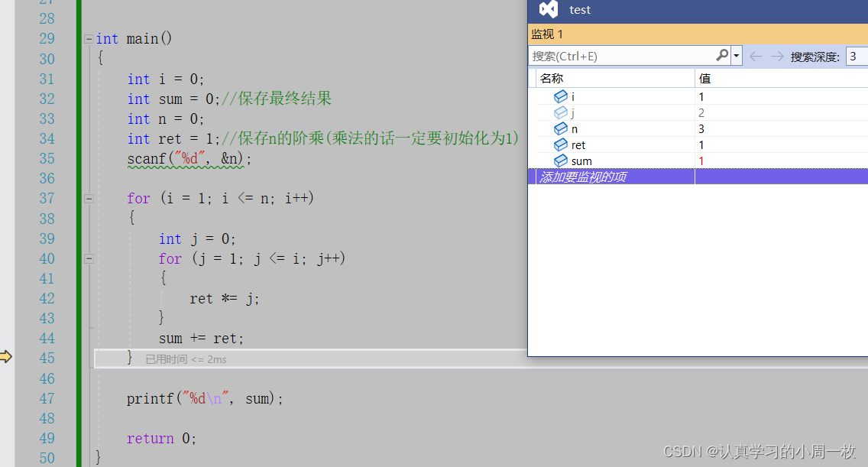Collapse the inner for loop at line 40
The height and width of the screenshot is (467, 868).
coord(89,259)
